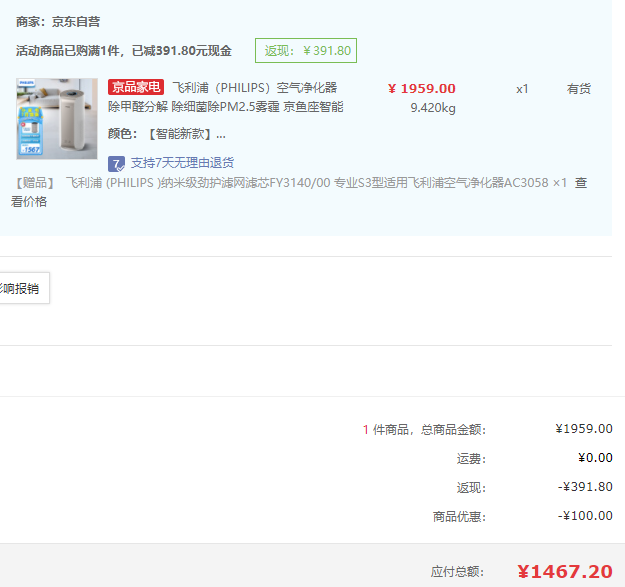Click the 京品家电 red badge

[136, 87]
